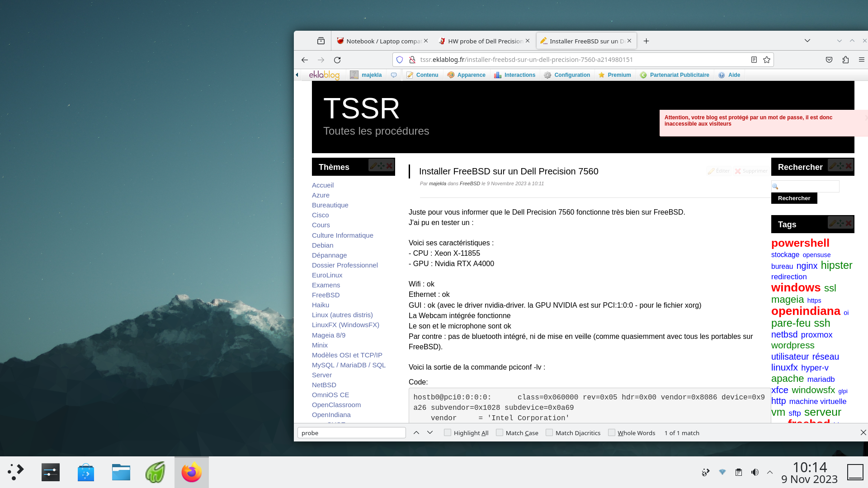Click the Show Desktop button in the taskbar
Screen dimensions: 868x488
click(855, 472)
